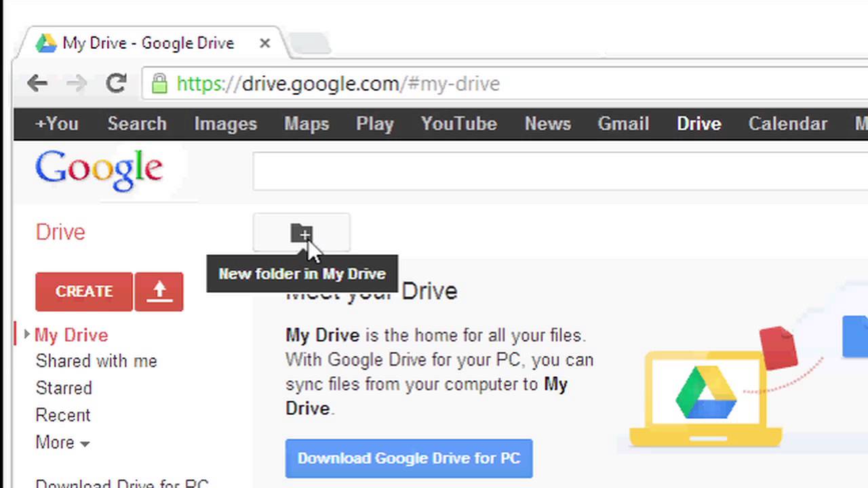
Task: Open YouTube in the Google bar
Action: (x=459, y=124)
